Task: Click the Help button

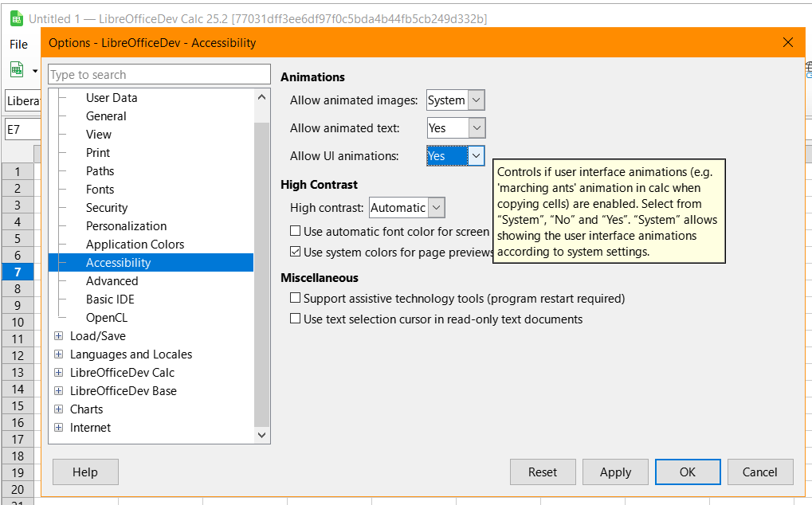Action: click(85, 472)
